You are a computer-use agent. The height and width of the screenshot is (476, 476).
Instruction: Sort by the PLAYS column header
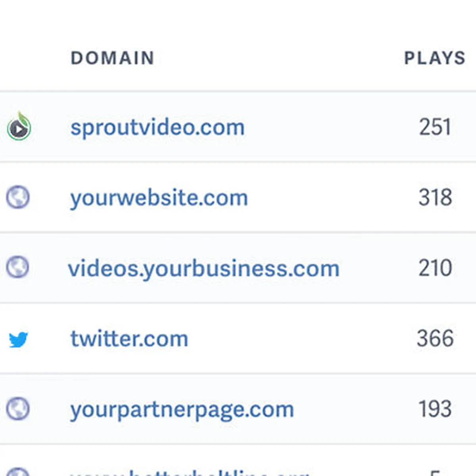[x=434, y=58]
